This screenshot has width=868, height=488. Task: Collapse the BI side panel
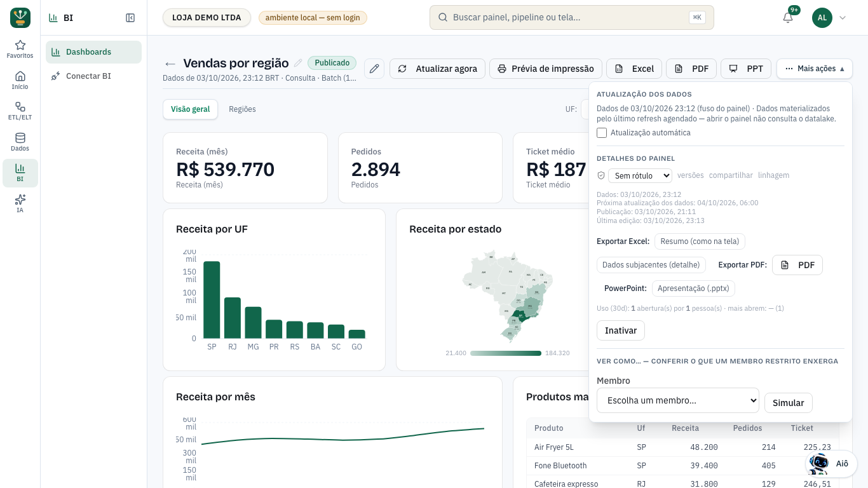coord(130,18)
